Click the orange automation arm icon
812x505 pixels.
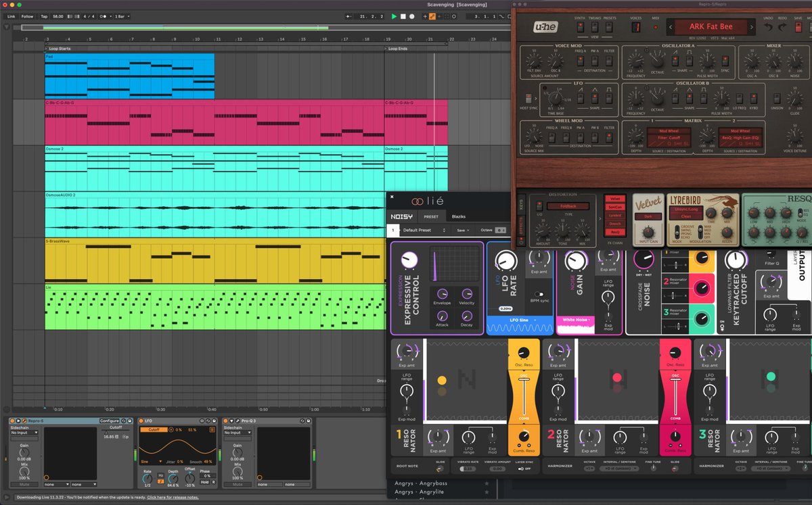tap(432, 16)
